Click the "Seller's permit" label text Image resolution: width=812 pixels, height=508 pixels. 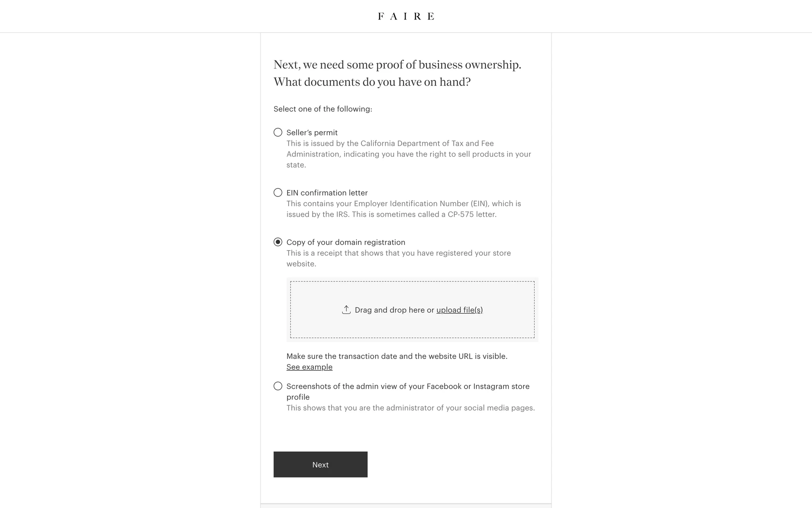click(x=312, y=133)
